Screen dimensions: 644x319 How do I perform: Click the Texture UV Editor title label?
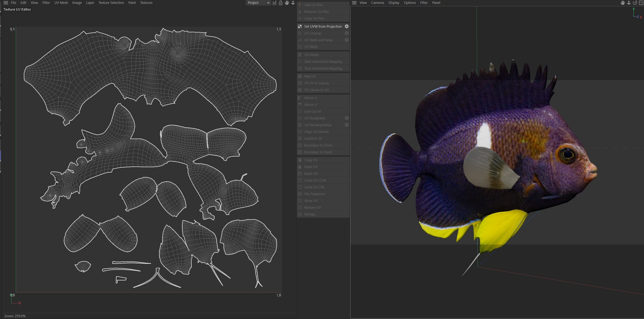tap(17, 9)
